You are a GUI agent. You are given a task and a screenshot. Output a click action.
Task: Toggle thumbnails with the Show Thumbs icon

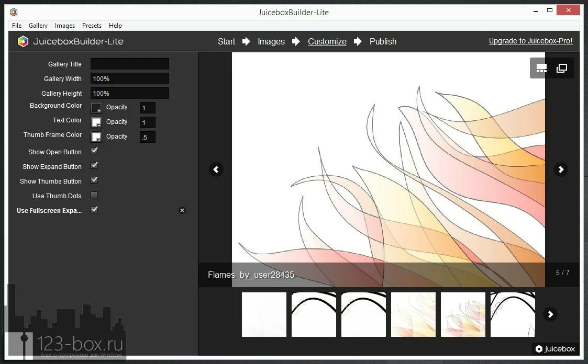[541, 68]
